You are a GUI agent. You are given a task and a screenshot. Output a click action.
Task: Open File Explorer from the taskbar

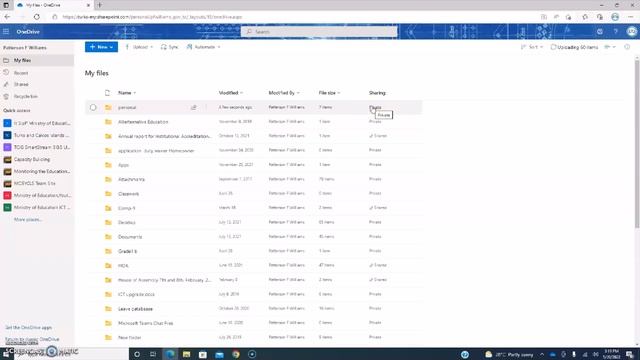186,354
